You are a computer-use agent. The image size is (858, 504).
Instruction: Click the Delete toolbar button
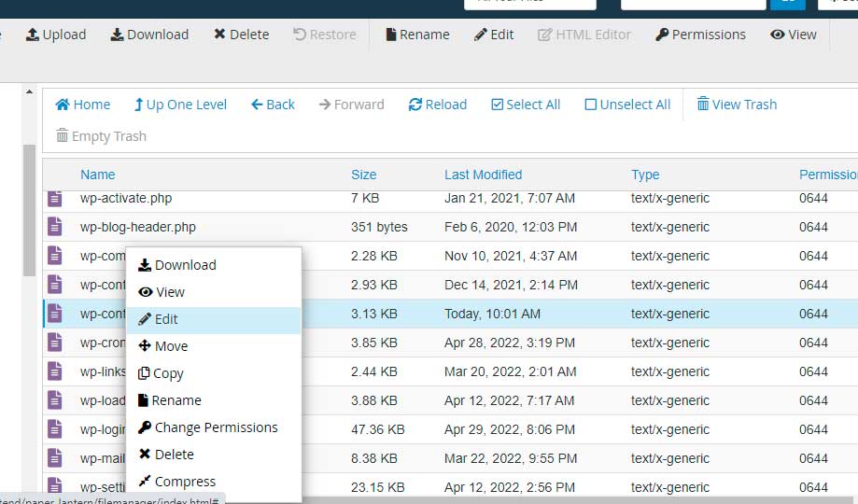pos(241,35)
